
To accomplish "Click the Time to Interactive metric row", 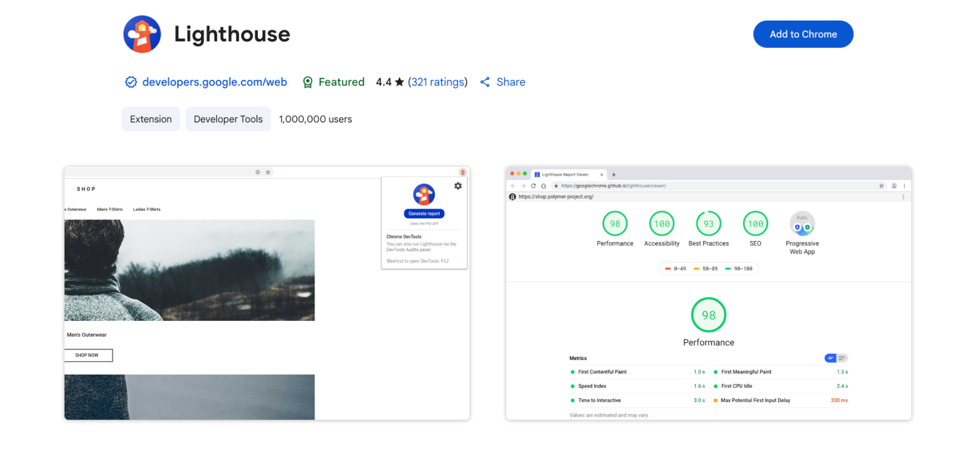I will 637,400.
